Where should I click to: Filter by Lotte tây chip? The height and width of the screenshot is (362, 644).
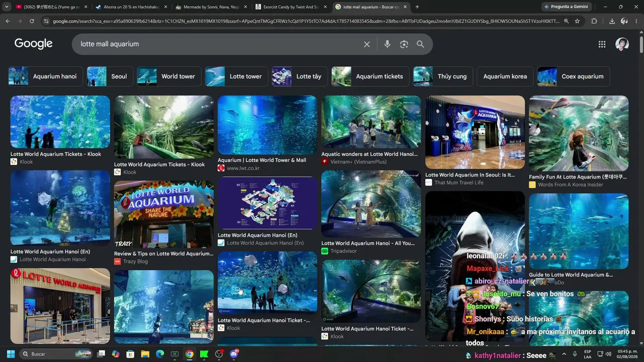[x=299, y=76]
